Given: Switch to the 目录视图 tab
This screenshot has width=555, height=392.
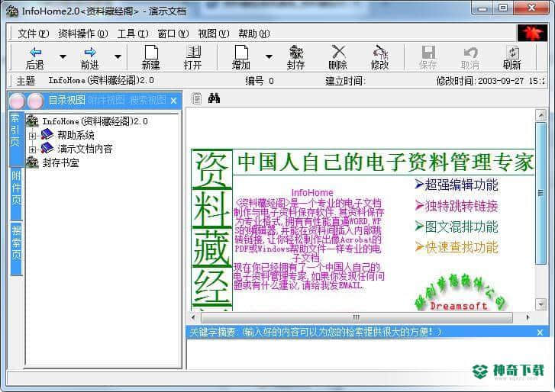Looking at the screenshot, I should coord(67,100).
